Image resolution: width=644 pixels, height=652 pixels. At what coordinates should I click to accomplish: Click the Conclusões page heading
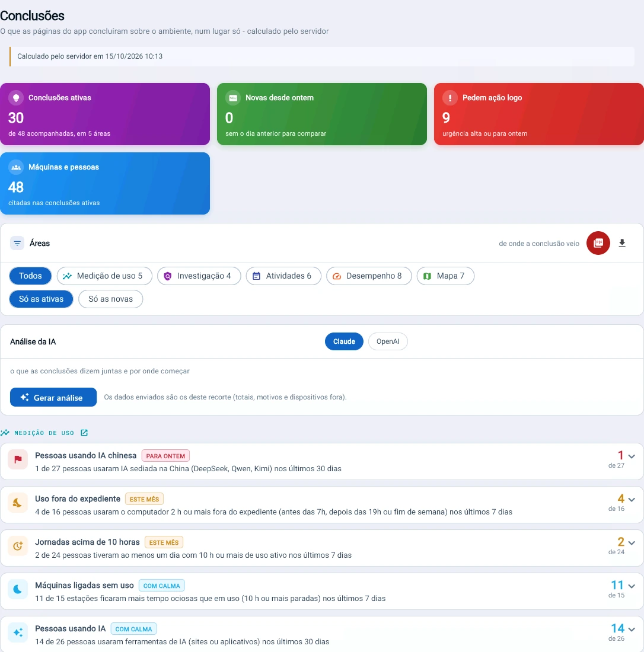pos(33,16)
